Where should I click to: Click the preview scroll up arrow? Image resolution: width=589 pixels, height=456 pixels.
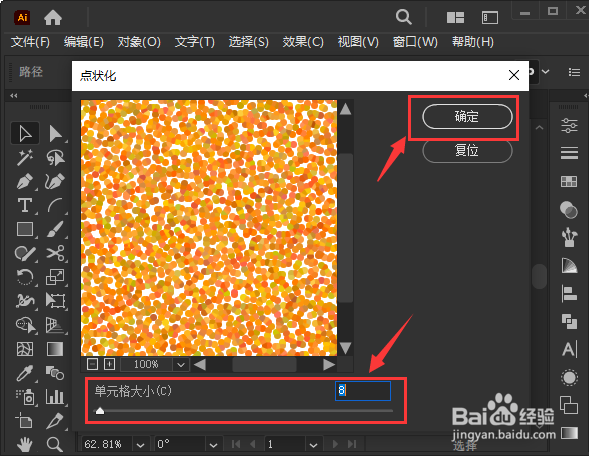point(345,109)
